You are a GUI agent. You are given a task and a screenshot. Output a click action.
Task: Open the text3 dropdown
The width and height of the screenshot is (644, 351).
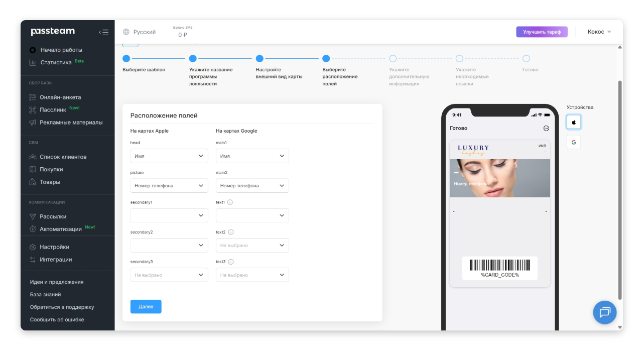(252, 275)
